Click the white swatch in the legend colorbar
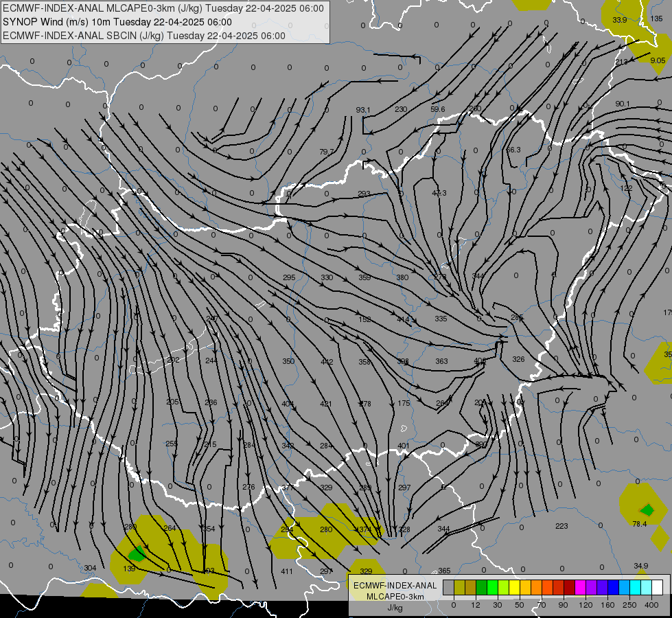Image resolution: width=672 pixels, height=618 pixels. (657, 587)
